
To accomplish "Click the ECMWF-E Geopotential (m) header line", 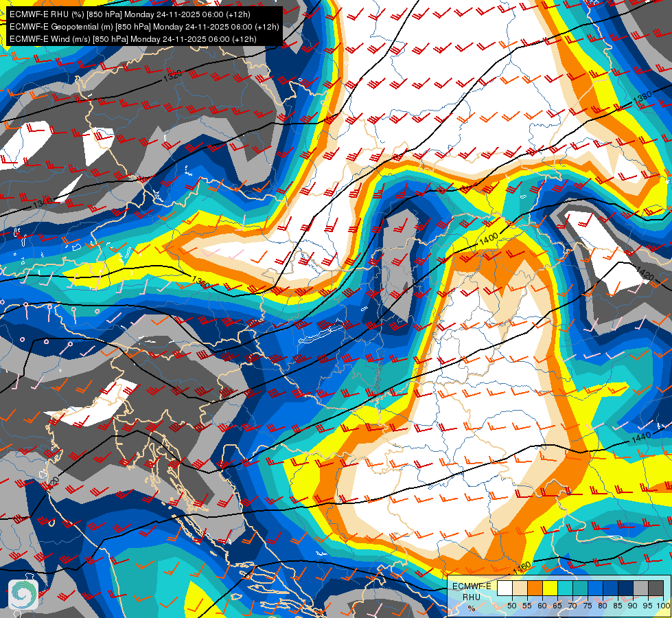I will 144,27.
